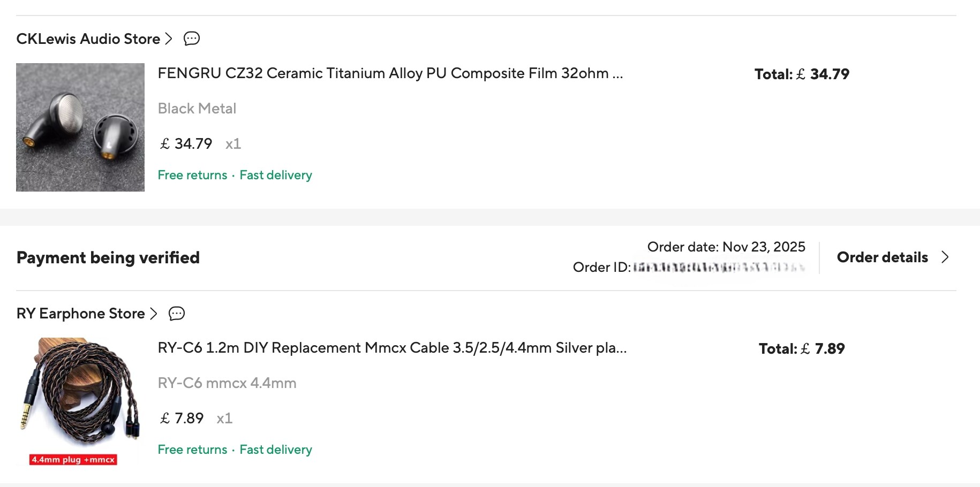Select the RY-C6 mmcx 4.4mm variant text
Screen dimensions: 980x487
coord(227,383)
